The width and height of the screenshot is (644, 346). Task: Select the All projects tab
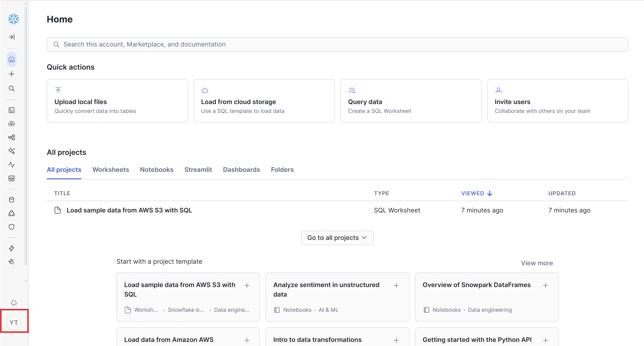click(x=64, y=170)
